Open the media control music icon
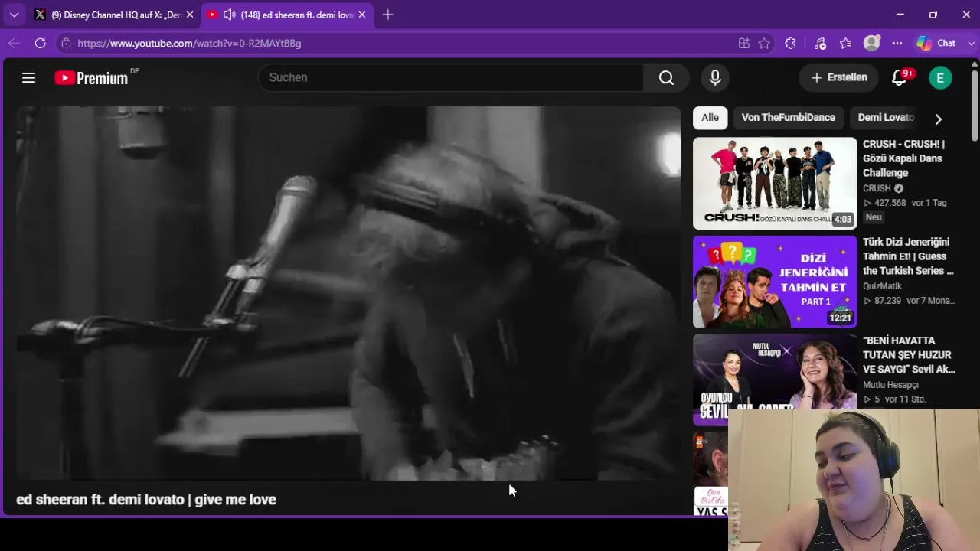 click(x=820, y=44)
